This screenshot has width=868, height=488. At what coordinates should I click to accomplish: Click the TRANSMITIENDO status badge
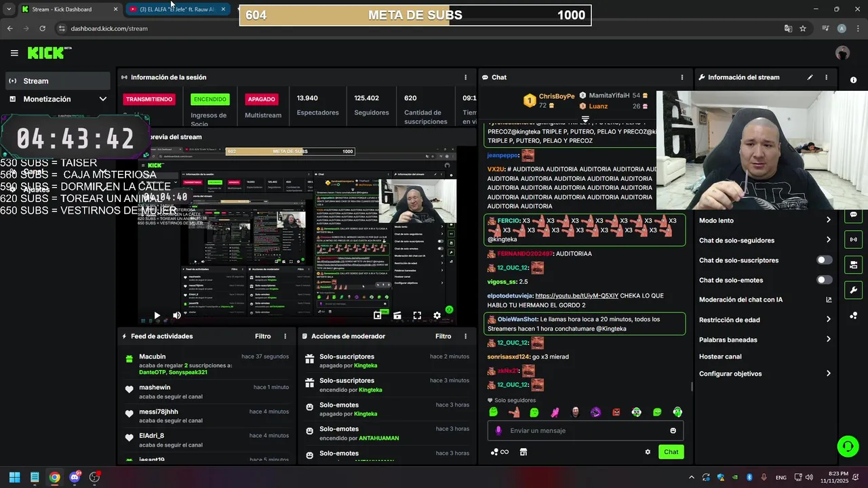(x=149, y=99)
